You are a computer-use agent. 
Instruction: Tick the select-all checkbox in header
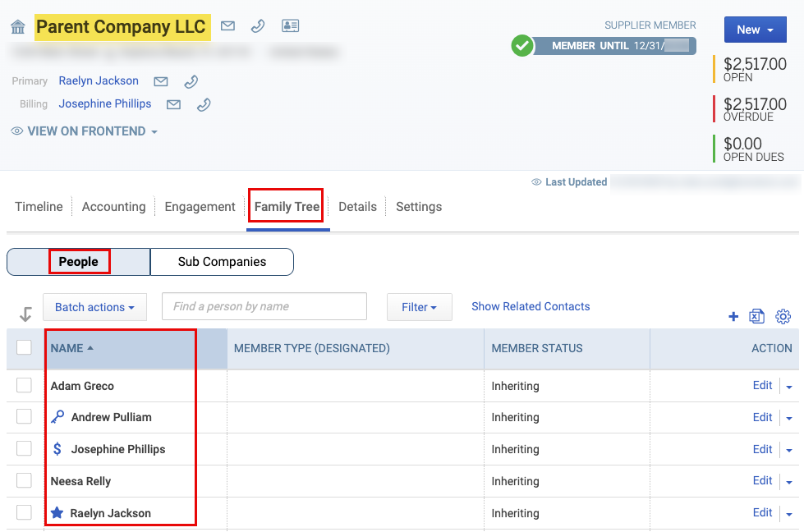click(x=24, y=347)
